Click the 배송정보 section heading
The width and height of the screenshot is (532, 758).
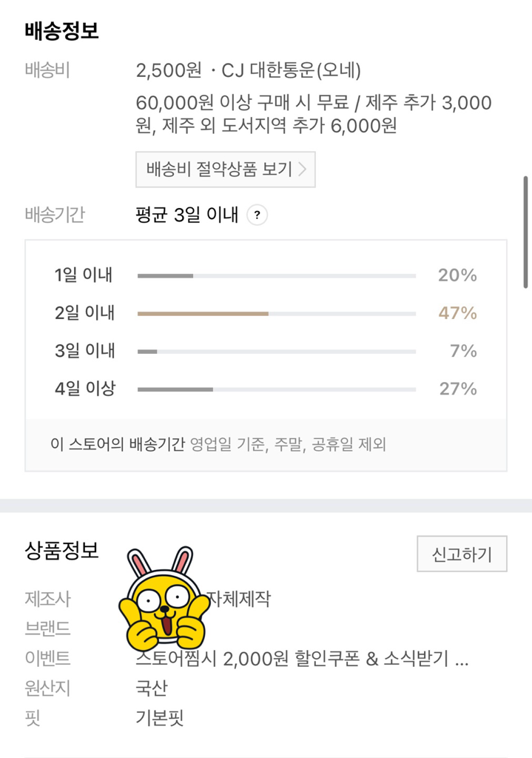[62, 31]
